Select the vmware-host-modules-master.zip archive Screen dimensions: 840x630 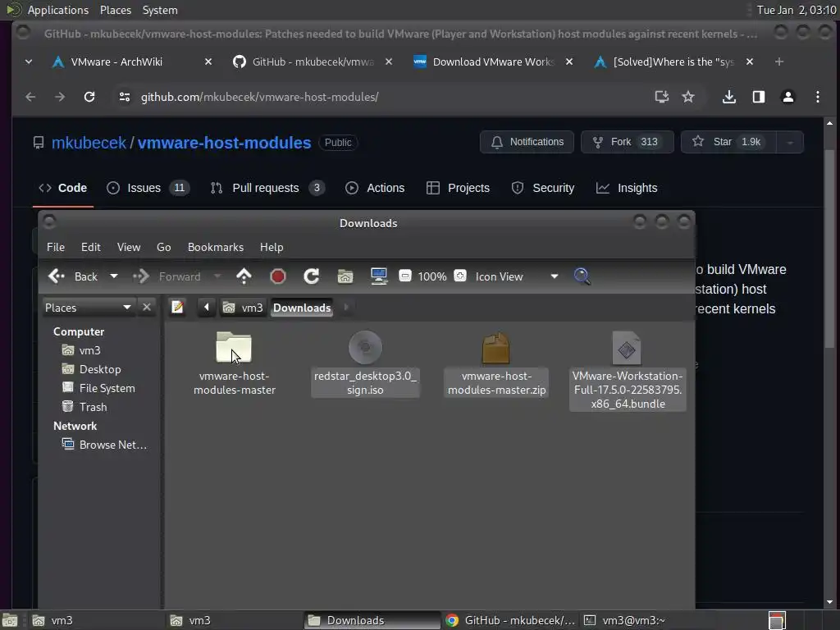point(496,348)
